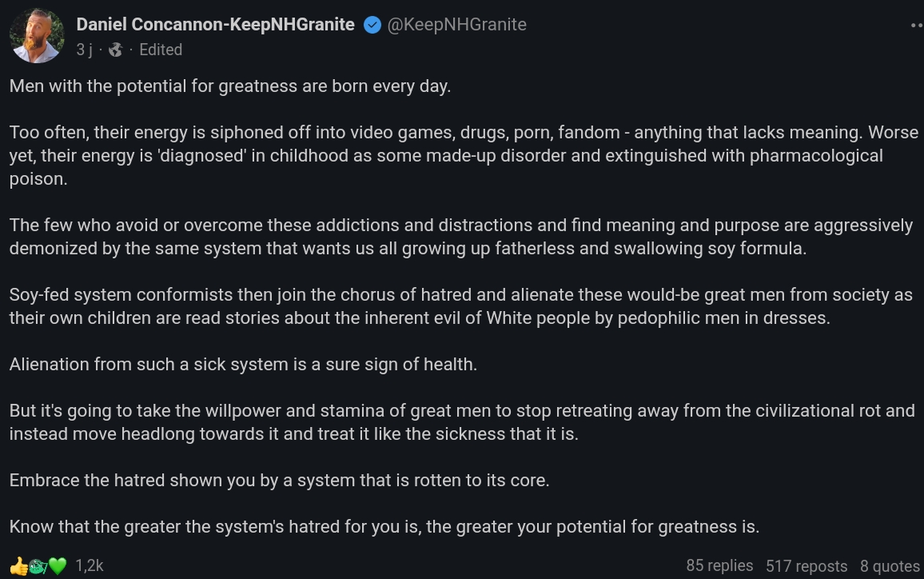View the 85 replies
Screen dimensions: 924x579
pyautogui.click(x=719, y=565)
